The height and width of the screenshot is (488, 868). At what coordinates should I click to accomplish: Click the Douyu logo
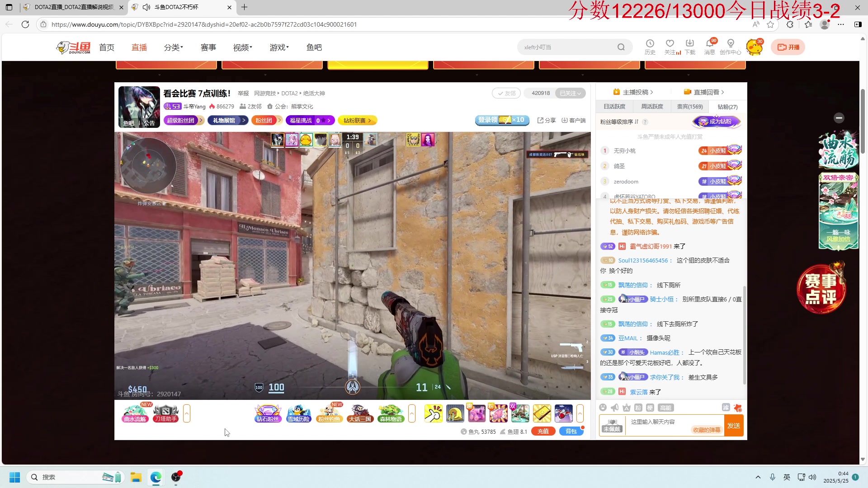tap(73, 47)
